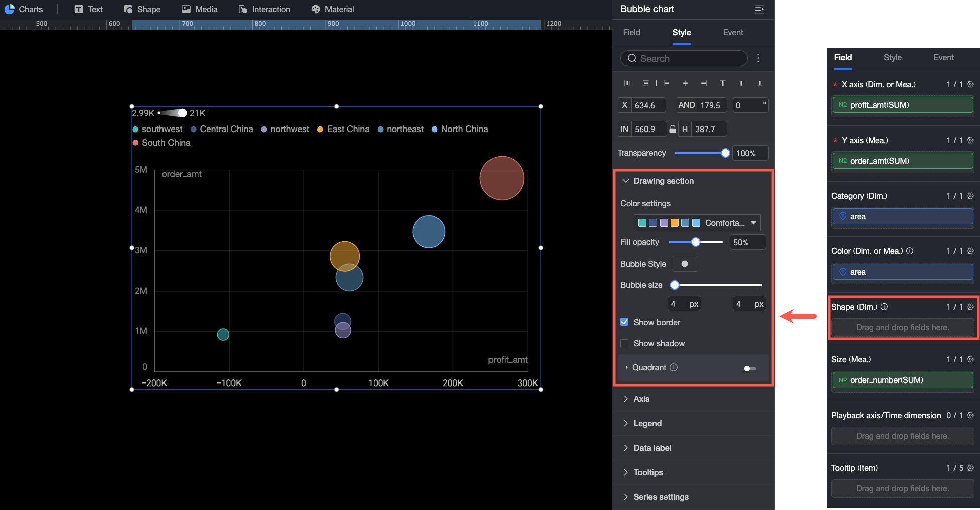This screenshot has height=510, width=980.
Task: Expand the Axis section
Action: (641, 399)
